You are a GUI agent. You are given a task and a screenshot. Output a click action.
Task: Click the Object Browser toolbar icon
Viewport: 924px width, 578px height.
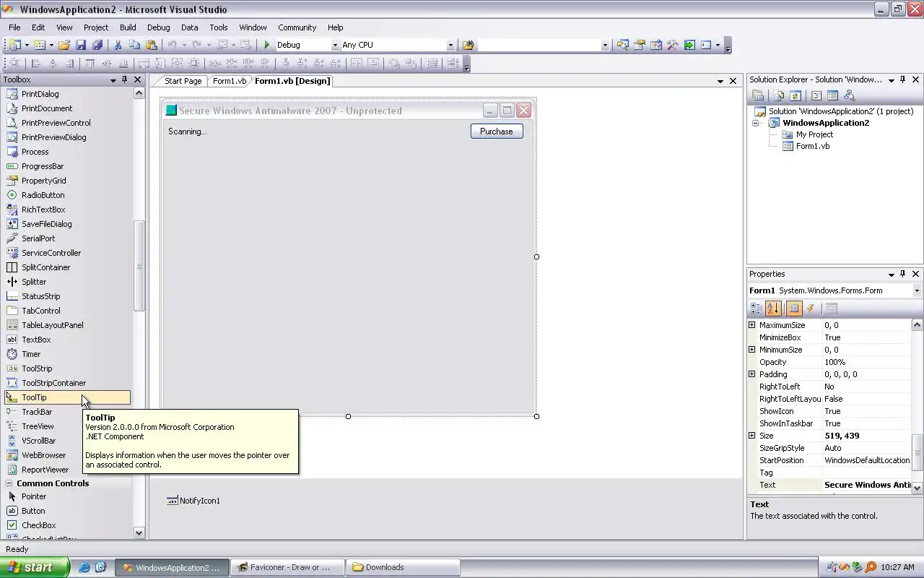655,45
